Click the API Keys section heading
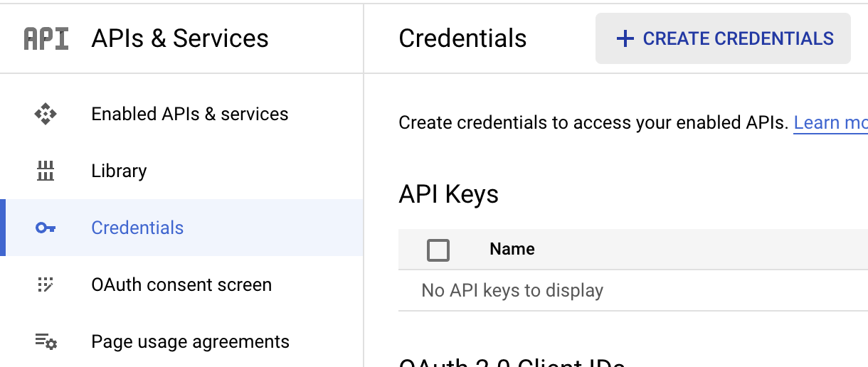This screenshot has width=868, height=367. (x=448, y=193)
